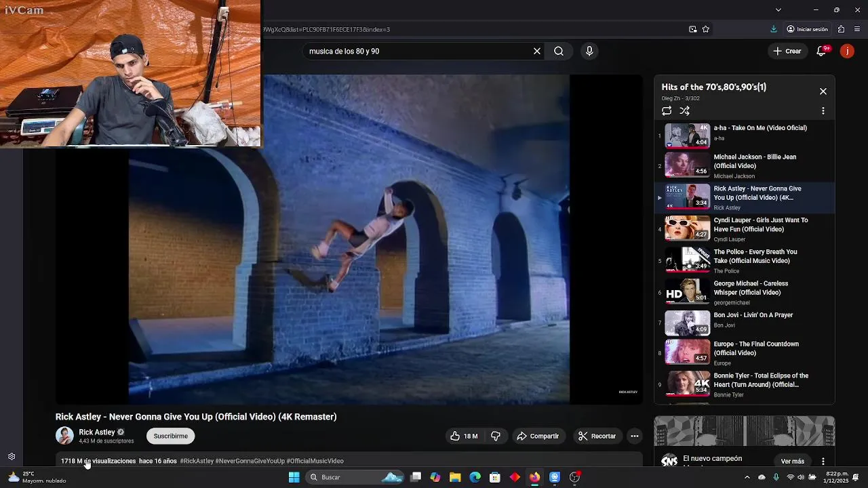Click the video player to pause
868x488 pixels.
pos(349,239)
